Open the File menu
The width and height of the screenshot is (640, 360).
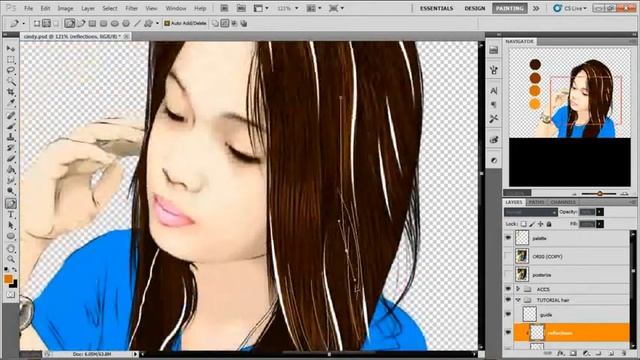(x=28, y=8)
